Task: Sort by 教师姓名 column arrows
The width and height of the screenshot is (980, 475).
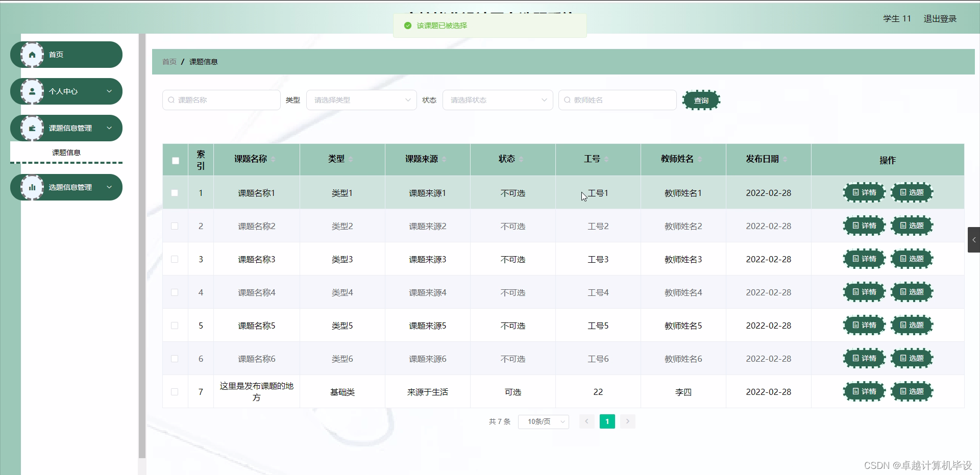Action: tap(700, 159)
